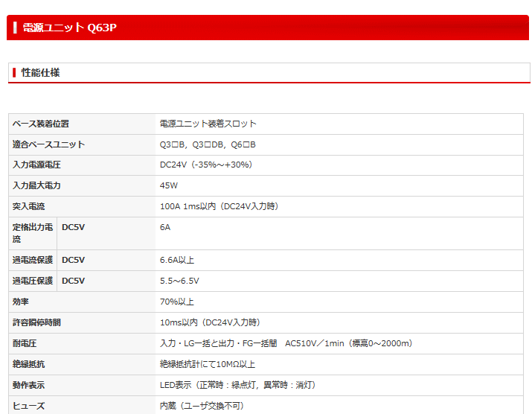Select the LED表示 value text

coord(238,385)
